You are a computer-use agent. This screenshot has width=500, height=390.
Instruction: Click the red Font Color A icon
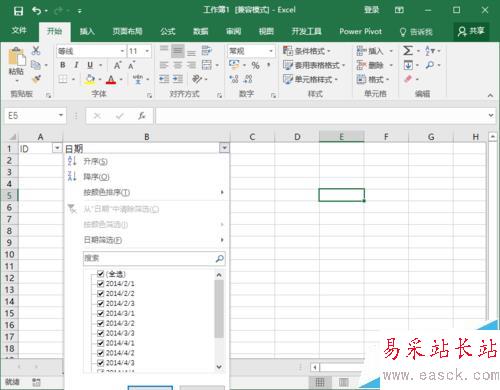(x=111, y=80)
